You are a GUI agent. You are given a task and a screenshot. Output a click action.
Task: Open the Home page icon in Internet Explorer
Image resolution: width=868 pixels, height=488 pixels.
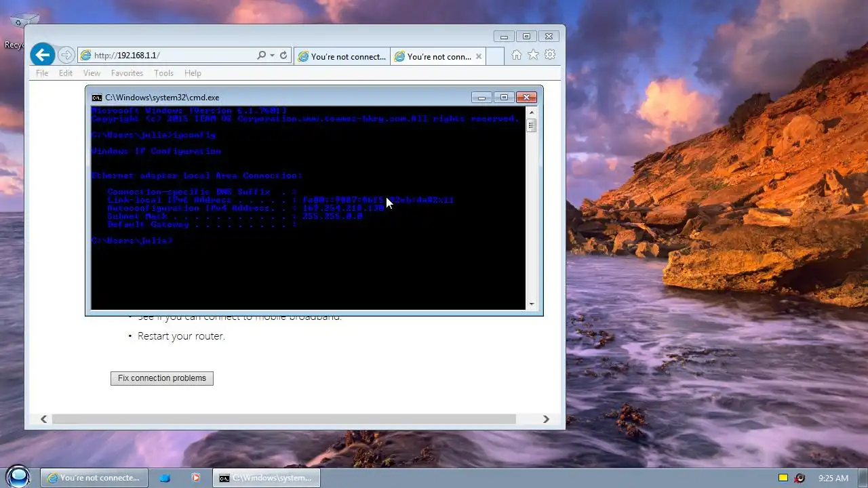(x=516, y=55)
